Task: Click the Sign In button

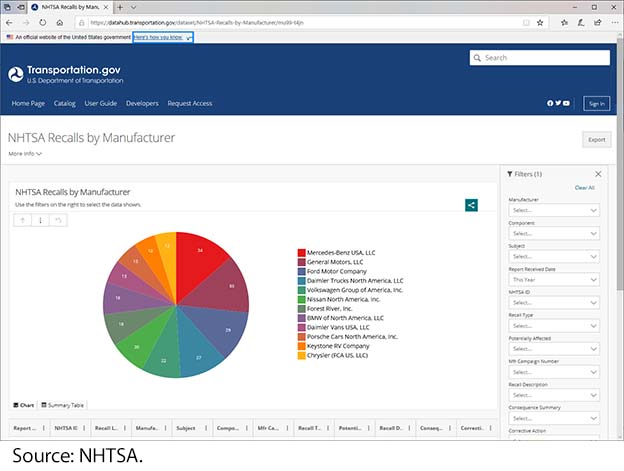Action: [597, 103]
